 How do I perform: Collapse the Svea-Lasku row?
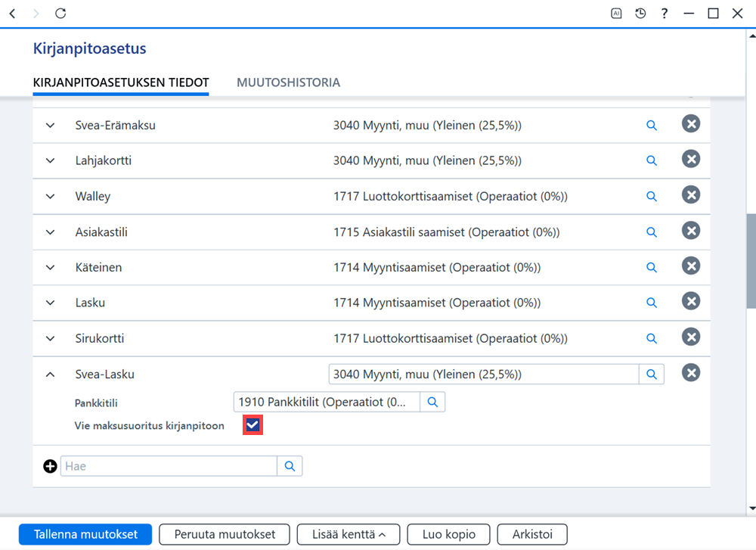[x=50, y=374]
